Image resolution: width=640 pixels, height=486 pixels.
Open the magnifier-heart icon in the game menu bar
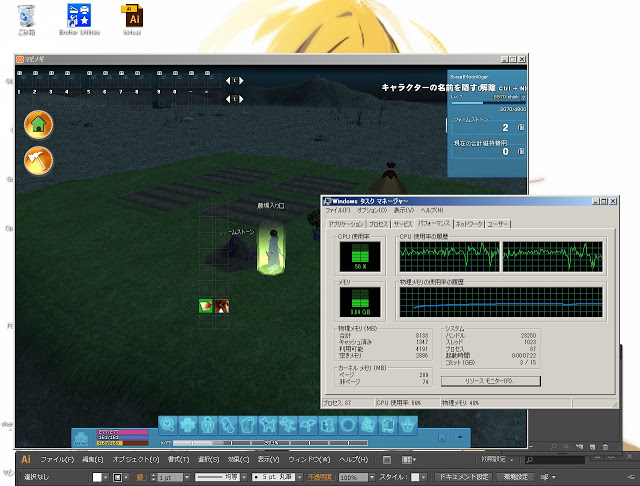(167, 425)
